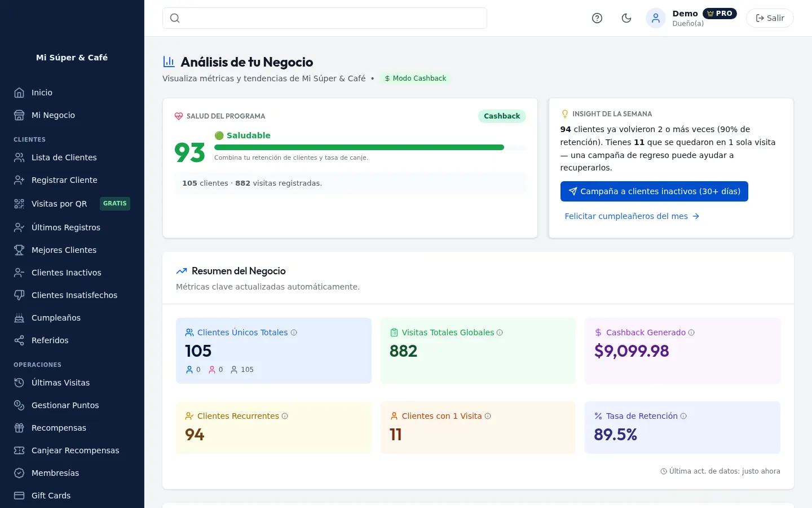This screenshot has width=812, height=508.
Task: Click the Cumpleaños cake icon
Action: click(19, 318)
